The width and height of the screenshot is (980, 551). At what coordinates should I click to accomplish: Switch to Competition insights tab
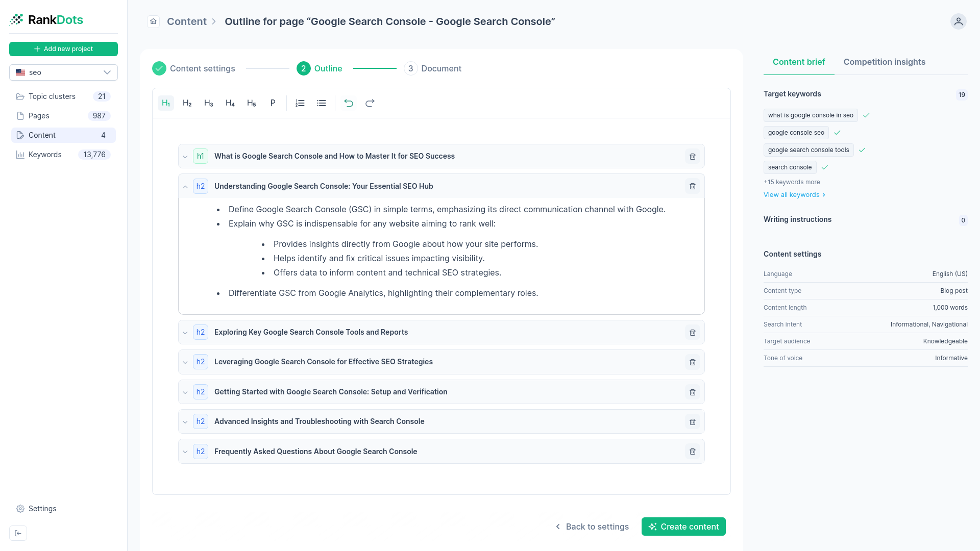(x=884, y=62)
